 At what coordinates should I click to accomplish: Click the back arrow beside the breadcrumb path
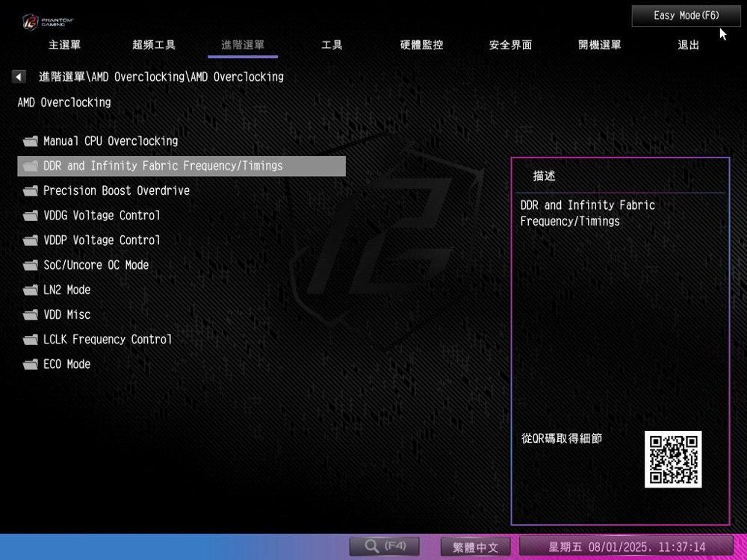pos(19,77)
